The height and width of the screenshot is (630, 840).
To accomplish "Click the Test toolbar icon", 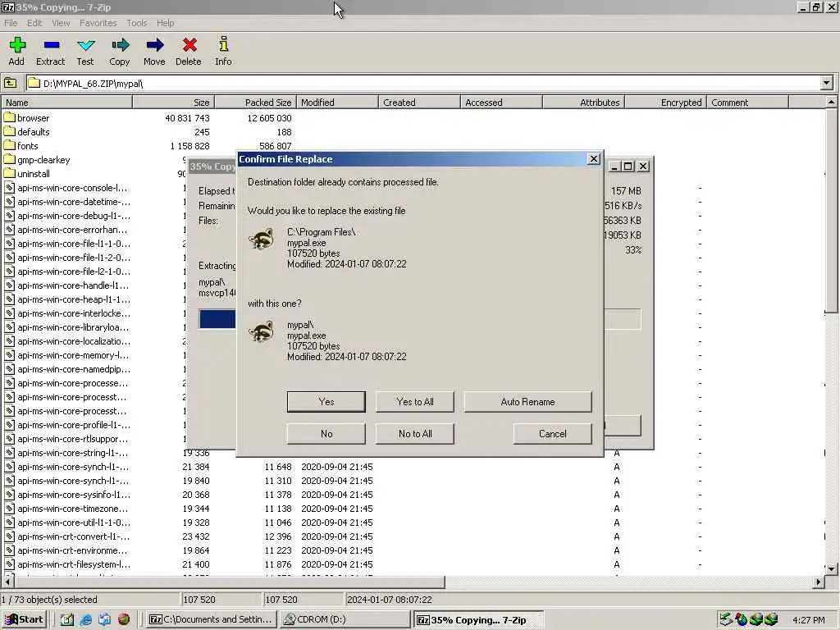I will coord(85,46).
